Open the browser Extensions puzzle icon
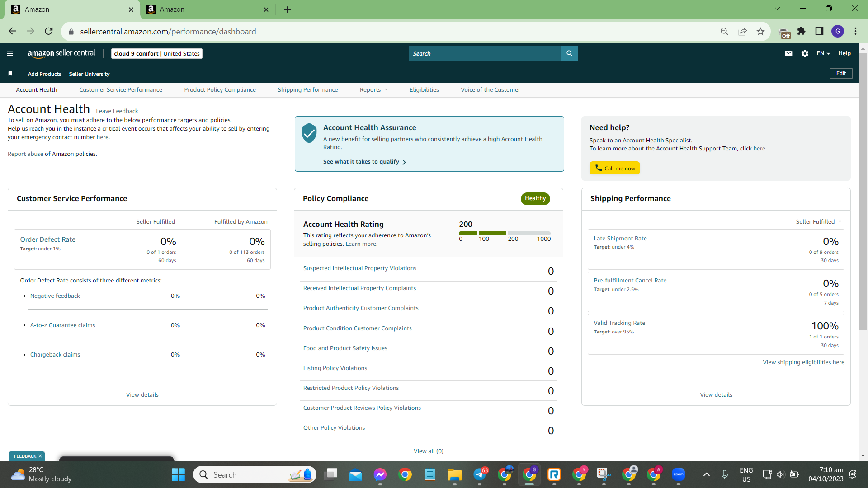The height and width of the screenshot is (488, 868). click(x=802, y=31)
